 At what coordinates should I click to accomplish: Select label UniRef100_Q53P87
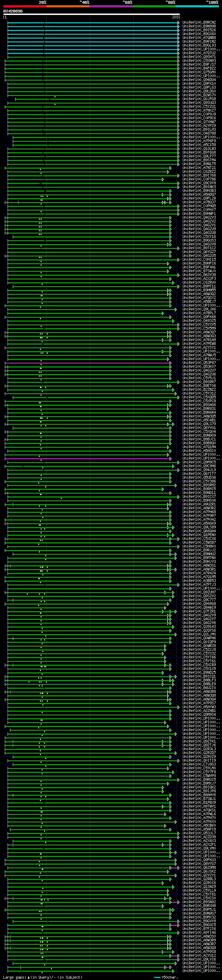[199, 363]
